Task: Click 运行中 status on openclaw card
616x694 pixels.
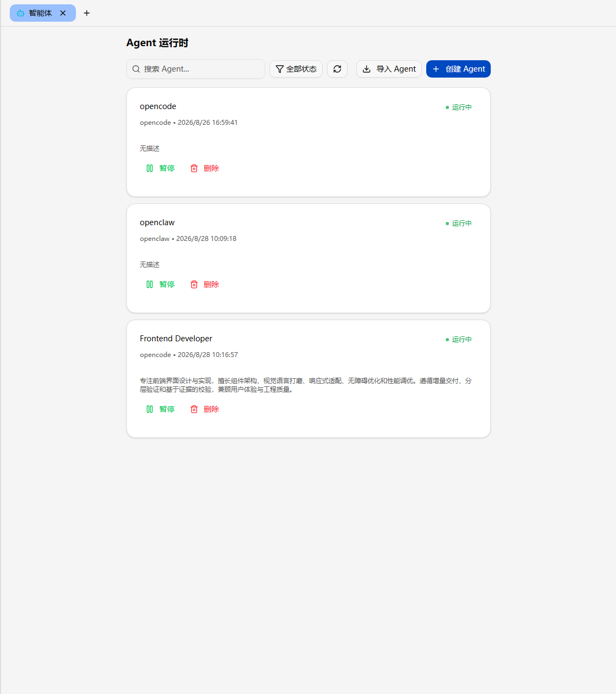Action: click(459, 224)
